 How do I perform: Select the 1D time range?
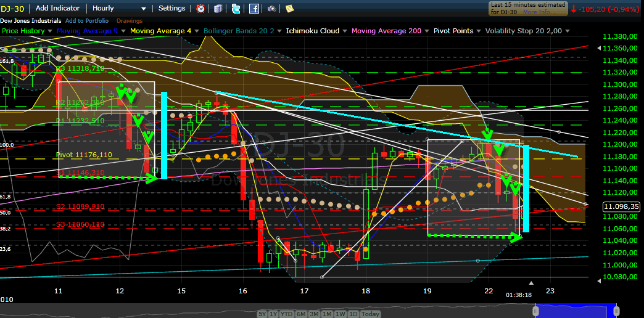[352, 314]
